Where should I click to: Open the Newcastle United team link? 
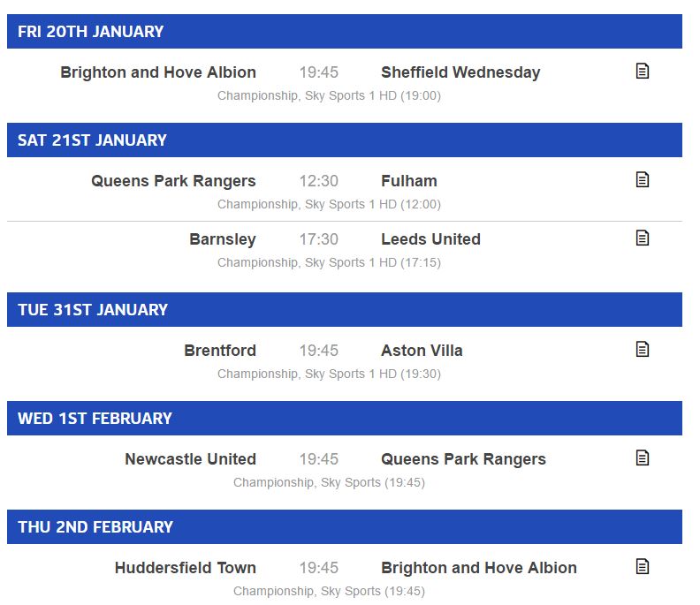point(191,459)
